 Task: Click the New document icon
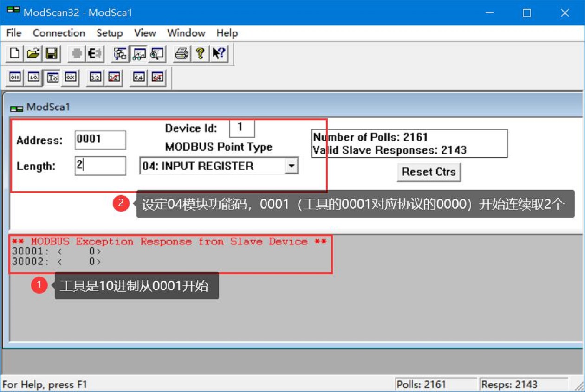(15, 54)
